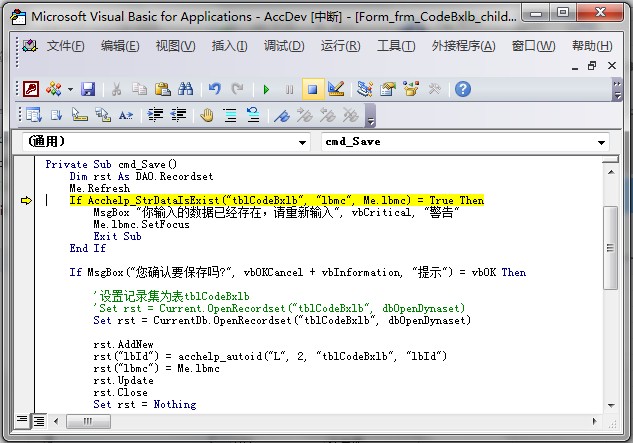Click the Quick Info icon

(80, 115)
